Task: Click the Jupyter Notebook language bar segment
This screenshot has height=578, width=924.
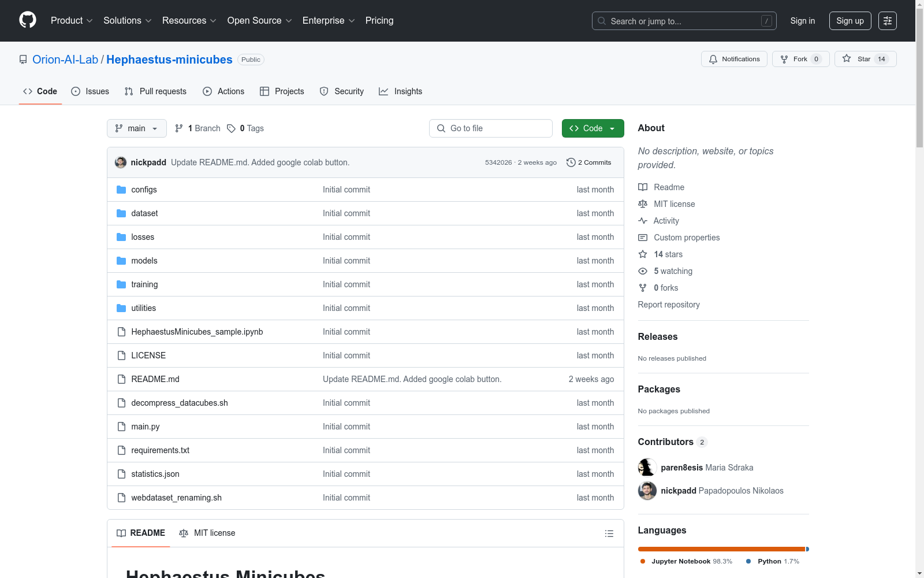Action: (721, 549)
